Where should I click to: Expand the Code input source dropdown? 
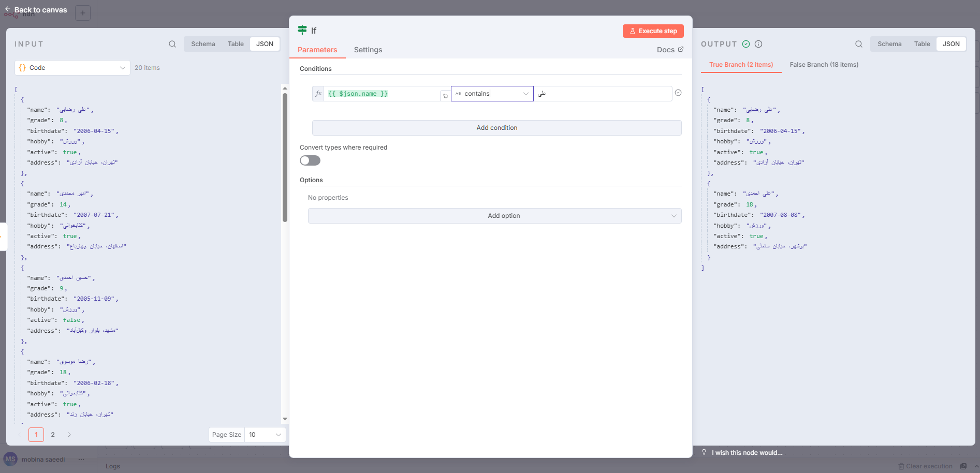pos(72,68)
